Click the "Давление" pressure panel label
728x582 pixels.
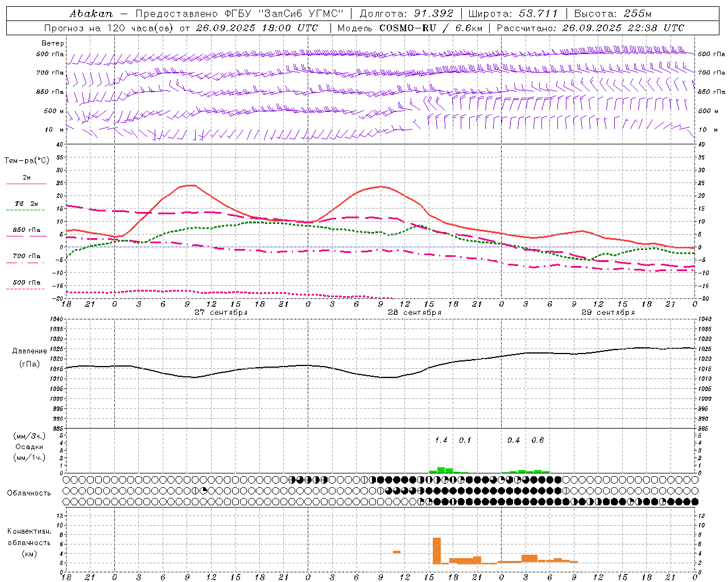coord(30,351)
